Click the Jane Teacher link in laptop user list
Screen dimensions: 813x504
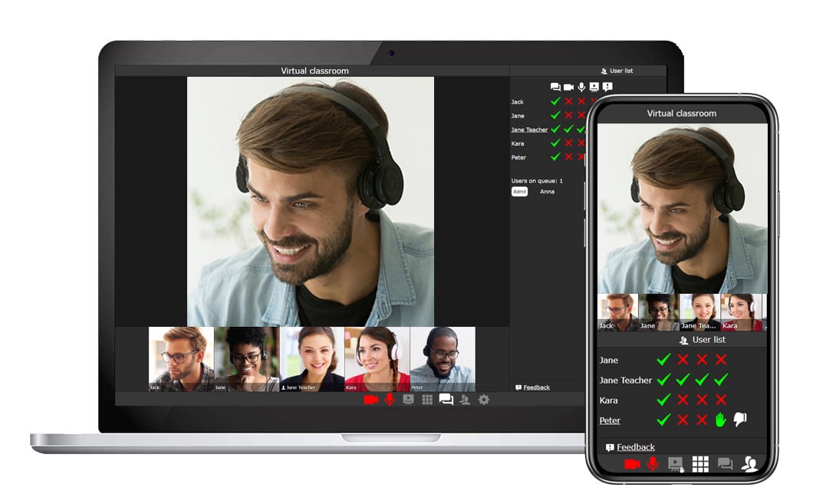coord(529,130)
